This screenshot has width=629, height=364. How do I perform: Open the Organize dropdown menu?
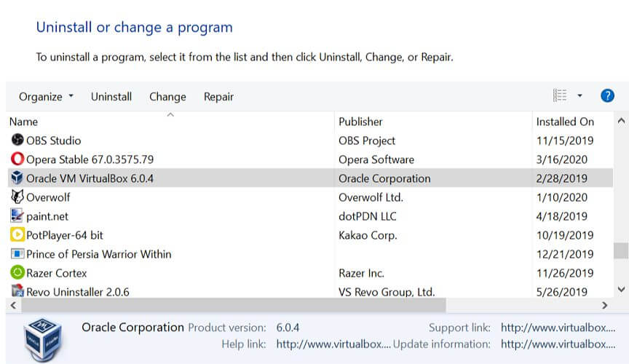[x=46, y=97]
